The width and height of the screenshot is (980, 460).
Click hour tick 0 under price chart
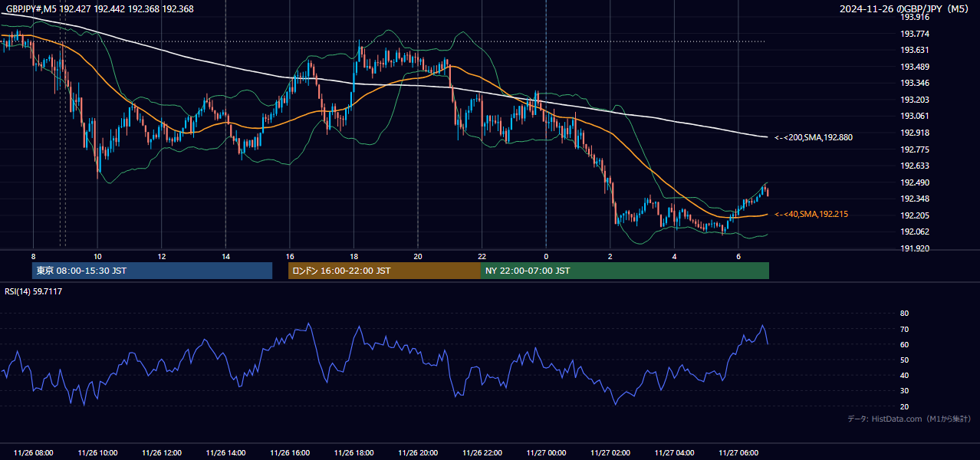(546, 256)
